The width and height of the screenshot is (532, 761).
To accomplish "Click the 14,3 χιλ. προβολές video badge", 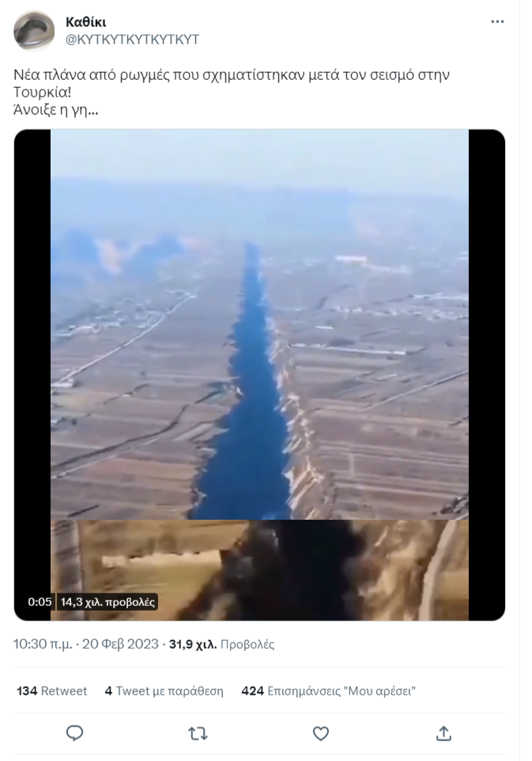I will coord(108,602).
